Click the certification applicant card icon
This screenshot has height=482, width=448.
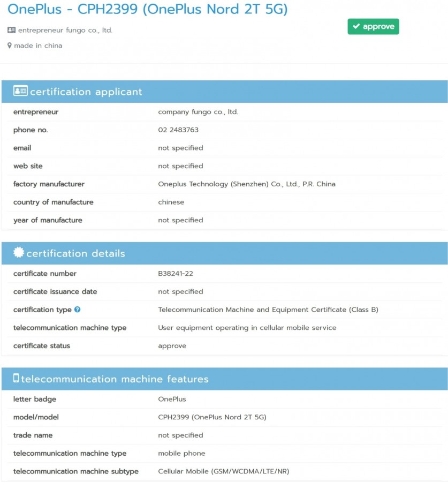(x=20, y=91)
